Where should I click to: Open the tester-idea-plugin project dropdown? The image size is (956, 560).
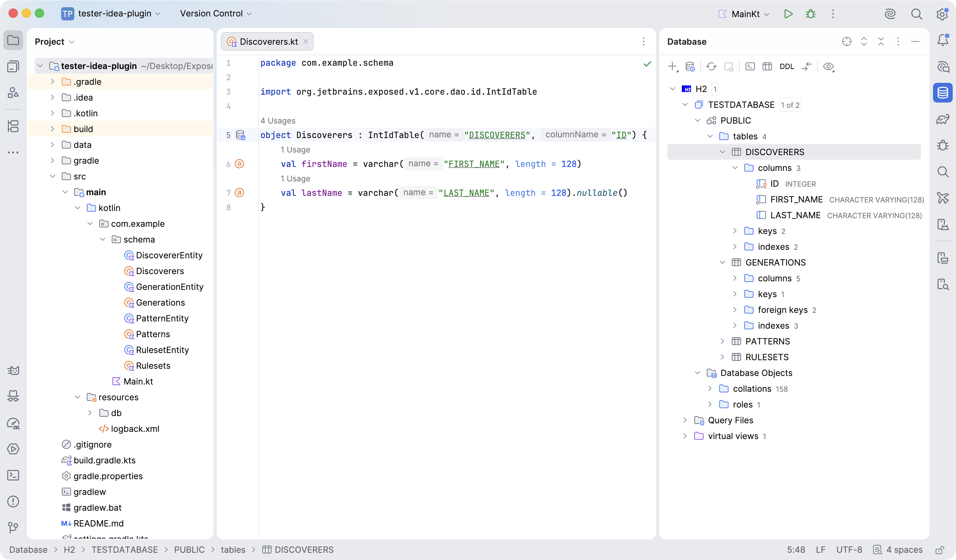tap(111, 14)
